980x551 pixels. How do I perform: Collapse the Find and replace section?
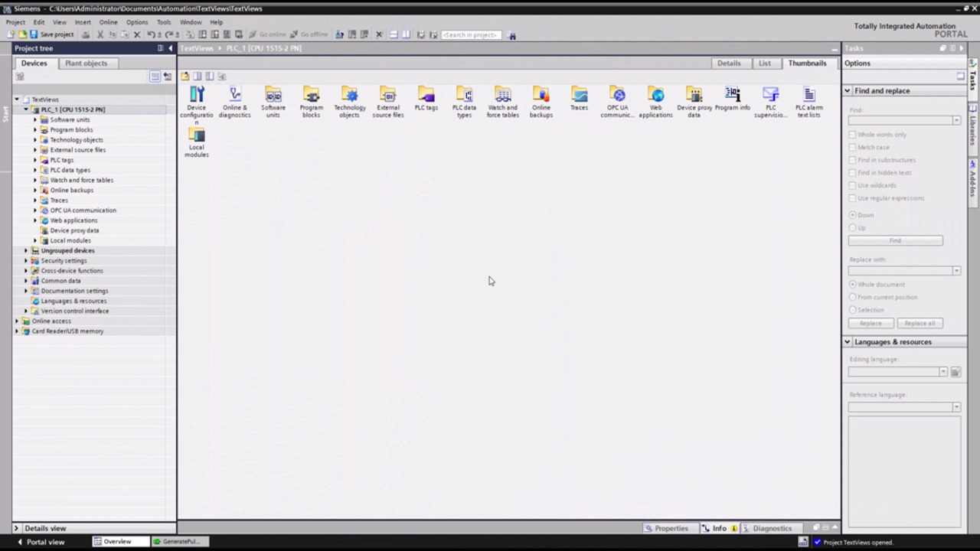pos(848,91)
